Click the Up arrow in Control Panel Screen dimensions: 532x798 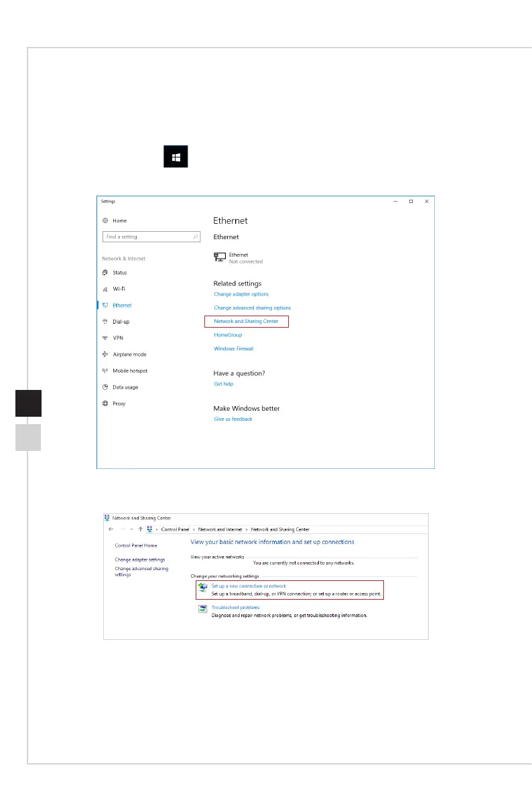pyautogui.click(x=141, y=529)
